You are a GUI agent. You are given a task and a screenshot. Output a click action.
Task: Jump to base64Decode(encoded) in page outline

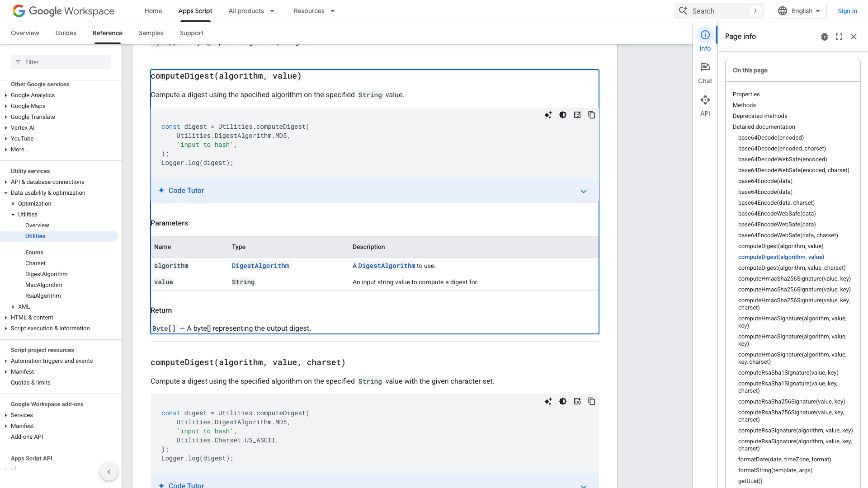(771, 138)
